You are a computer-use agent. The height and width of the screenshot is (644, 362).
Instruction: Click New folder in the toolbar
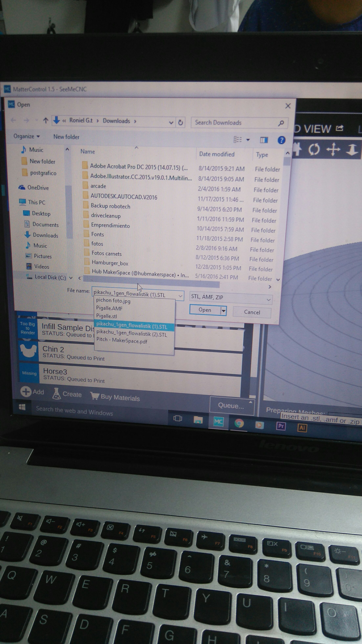pos(66,137)
